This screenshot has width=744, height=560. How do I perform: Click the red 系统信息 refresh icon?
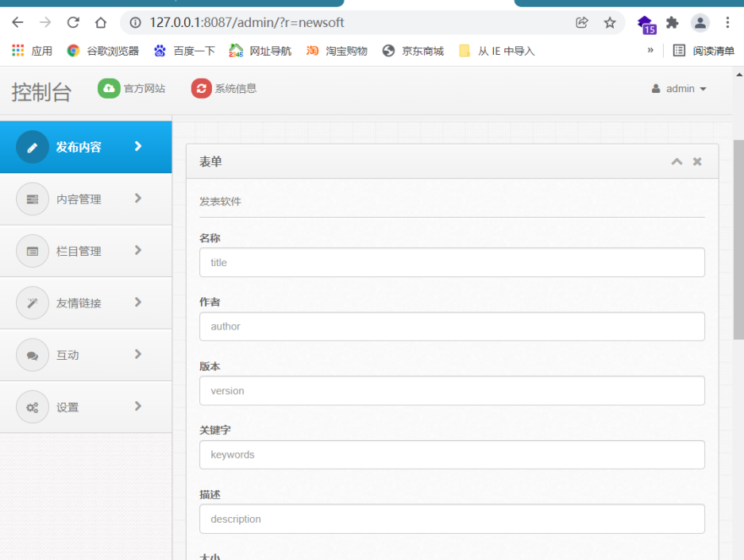[201, 88]
